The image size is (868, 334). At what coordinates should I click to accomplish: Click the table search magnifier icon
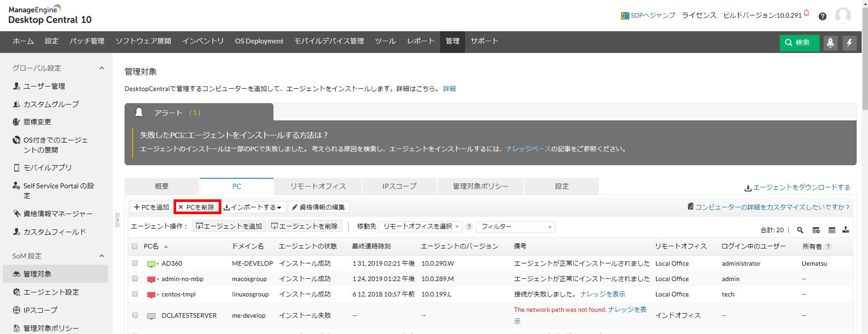pyautogui.click(x=800, y=230)
